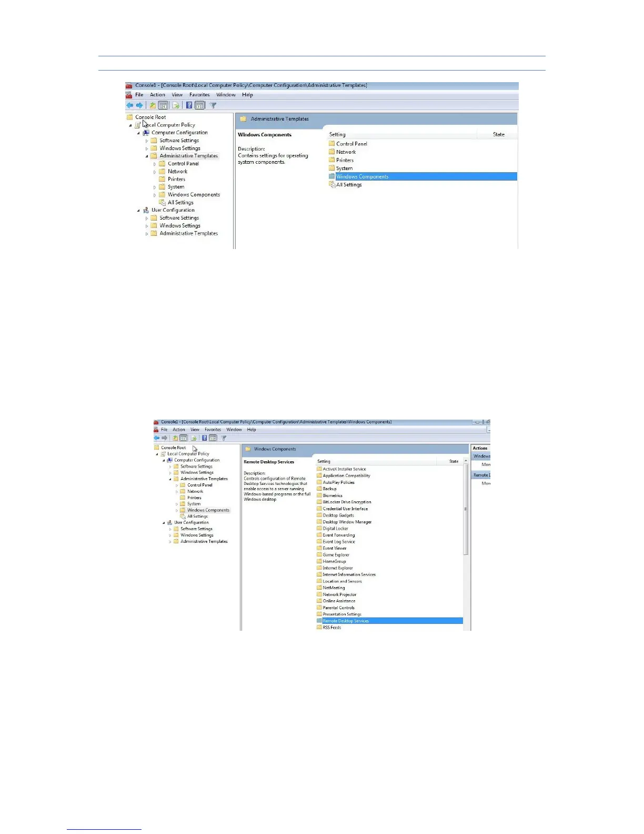Click the folder icon beside RSS Feeds
This screenshot has width=644, height=834.
(x=319, y=627)
